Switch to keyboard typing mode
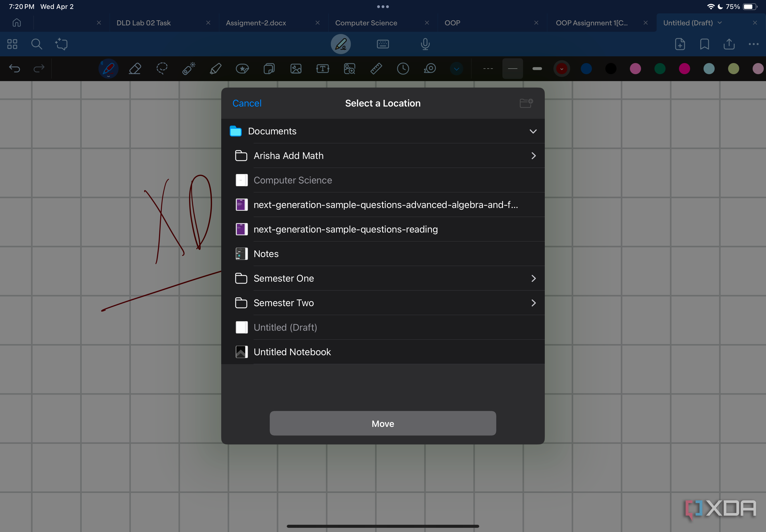 tap(383, 44)
